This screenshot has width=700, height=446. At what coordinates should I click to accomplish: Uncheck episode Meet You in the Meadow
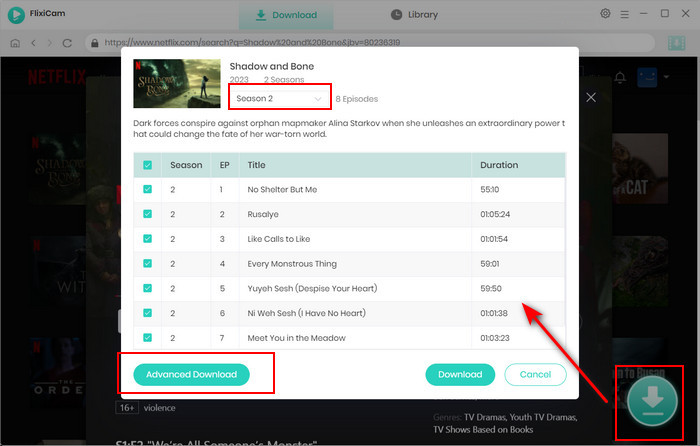point(147,338)
